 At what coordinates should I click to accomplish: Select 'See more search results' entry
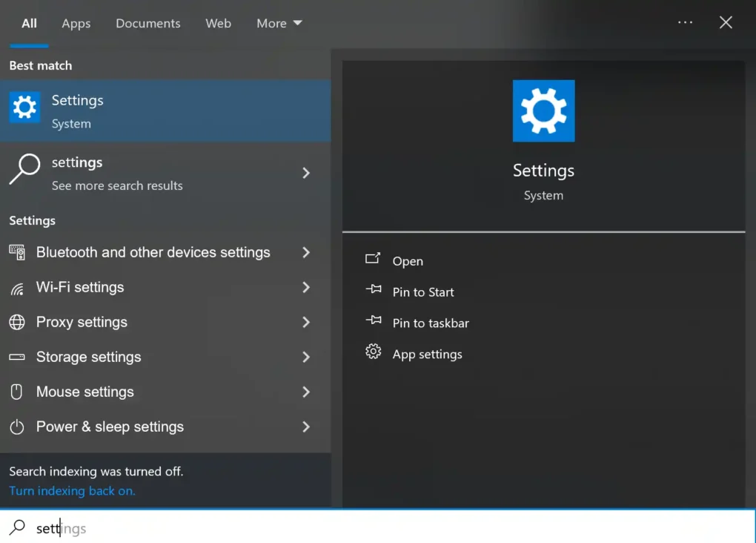(x=165, y=173)
